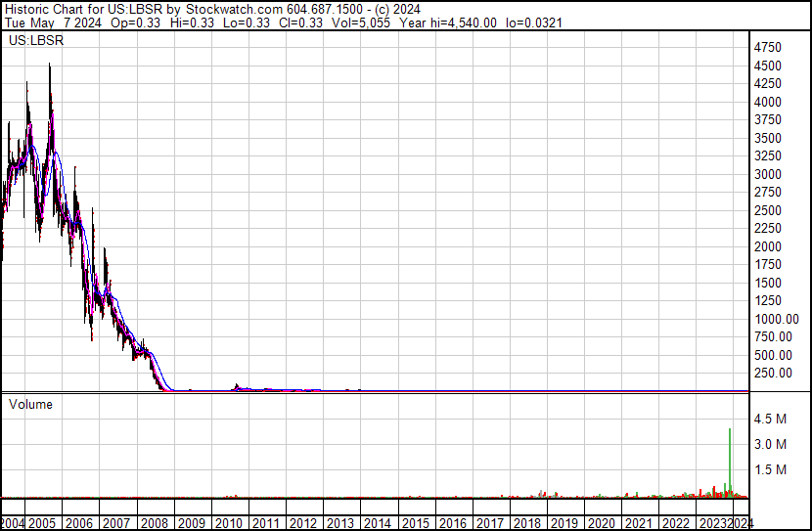Click the 3.0 M volume axis label

pos(770,445)
